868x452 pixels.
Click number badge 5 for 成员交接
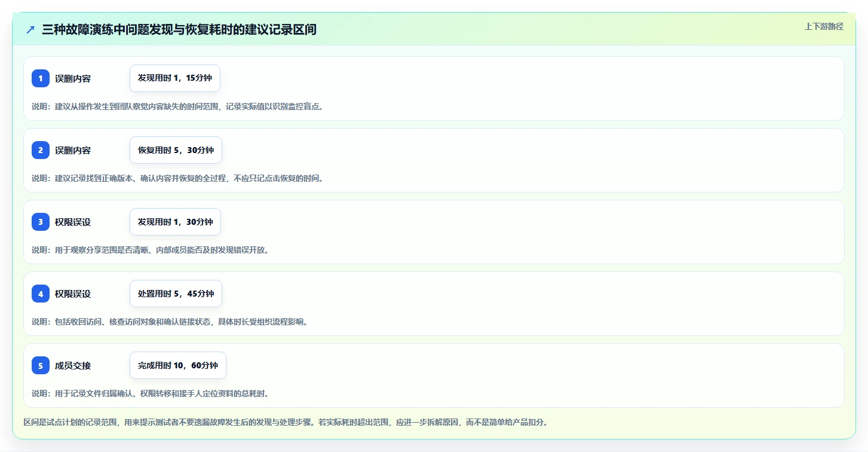tap(41, 365)
